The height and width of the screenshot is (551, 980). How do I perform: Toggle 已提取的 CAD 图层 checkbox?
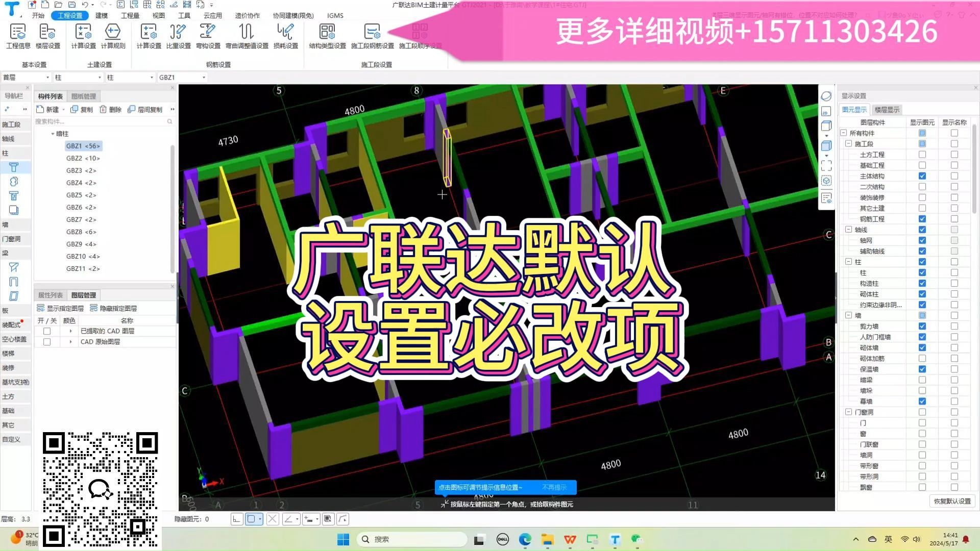pos(46,331)
